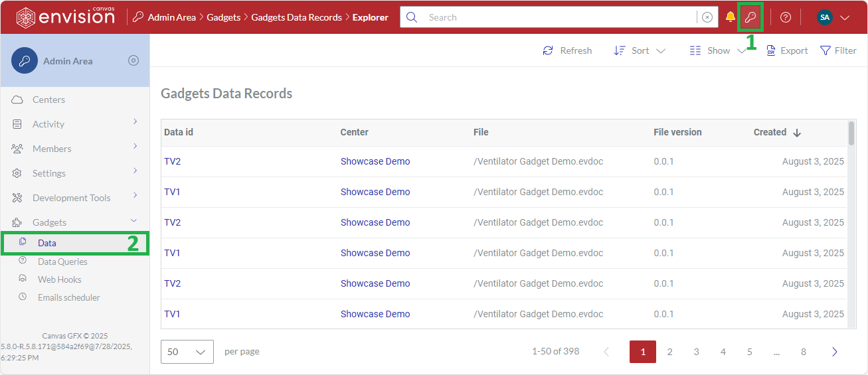This screenshot has height=375, width=868.
Task: Focus the Search input field
Action: point(560,17)
